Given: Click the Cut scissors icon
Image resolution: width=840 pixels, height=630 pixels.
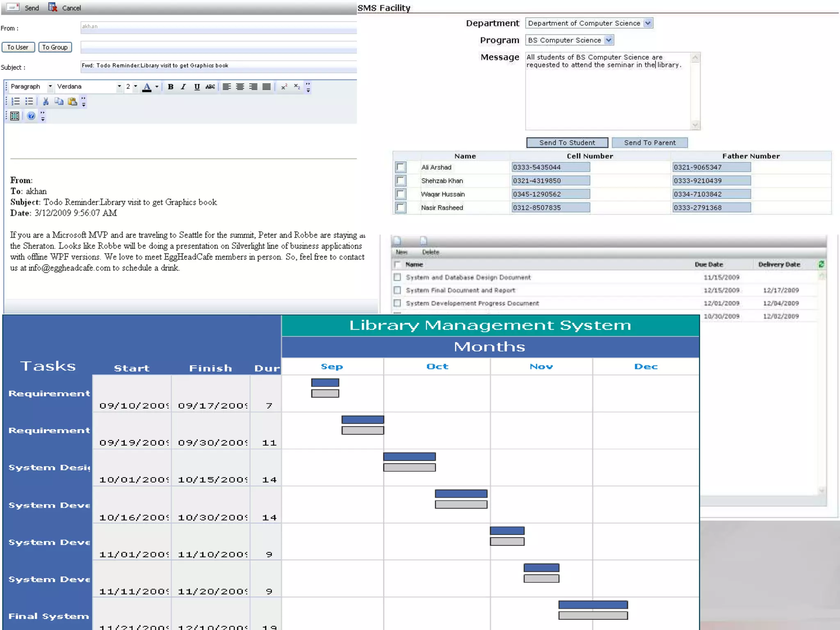Looking at the screenshot, I should coord(46,101).
